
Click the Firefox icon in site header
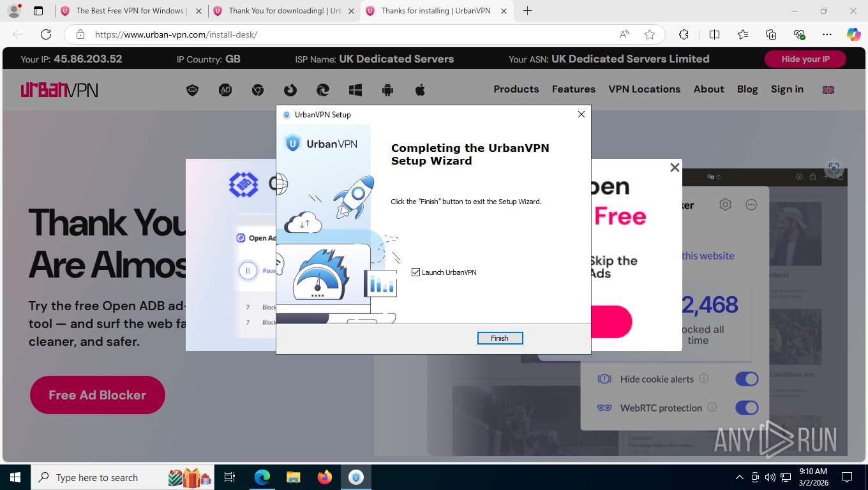click(290, 90)
